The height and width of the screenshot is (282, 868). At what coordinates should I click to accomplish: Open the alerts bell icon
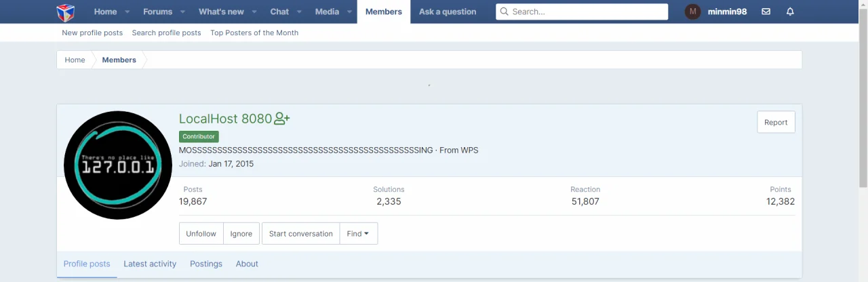click(790, 12)
